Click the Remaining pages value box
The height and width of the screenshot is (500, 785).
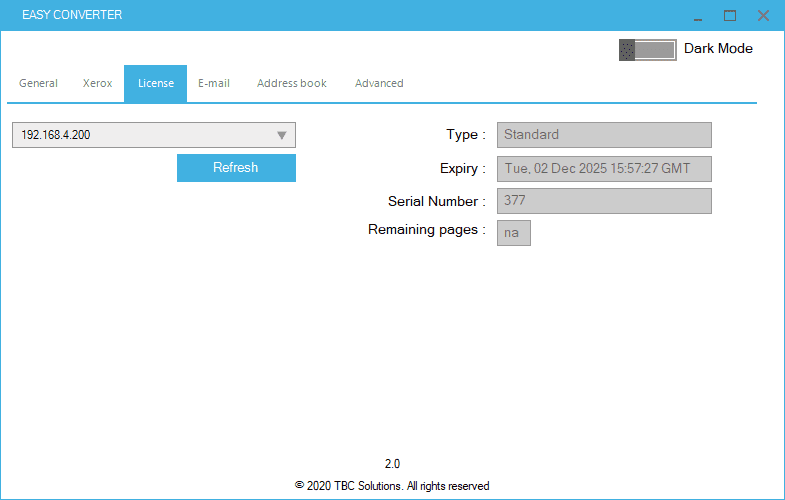tap(513, 233)
